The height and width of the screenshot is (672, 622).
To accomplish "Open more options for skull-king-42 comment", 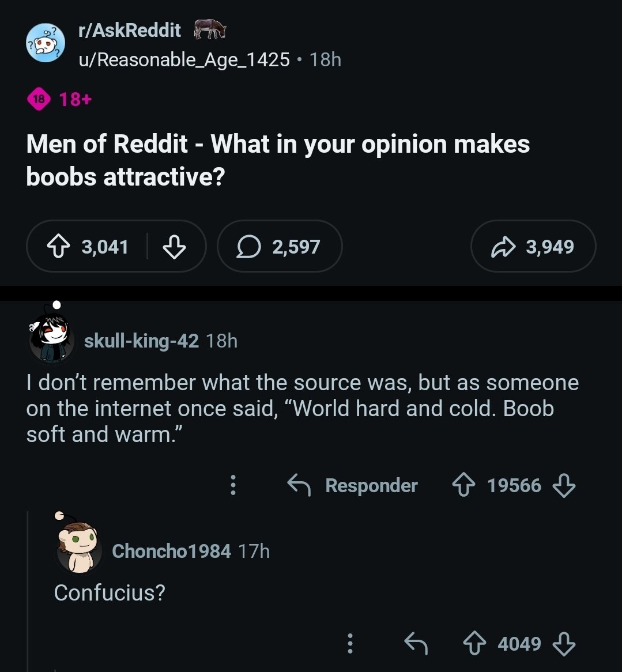I will (x=233, y=485).
